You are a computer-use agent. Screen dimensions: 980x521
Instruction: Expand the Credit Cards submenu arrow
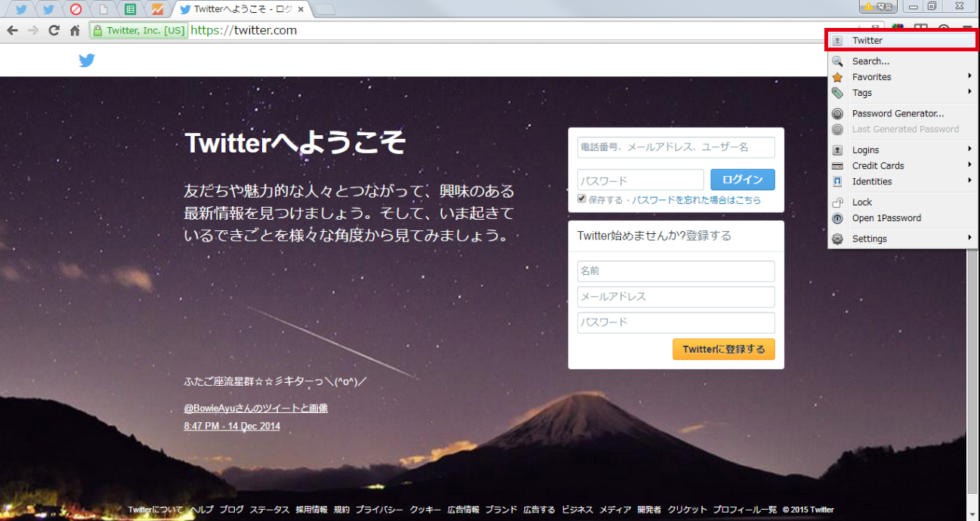tap(969, 166)
